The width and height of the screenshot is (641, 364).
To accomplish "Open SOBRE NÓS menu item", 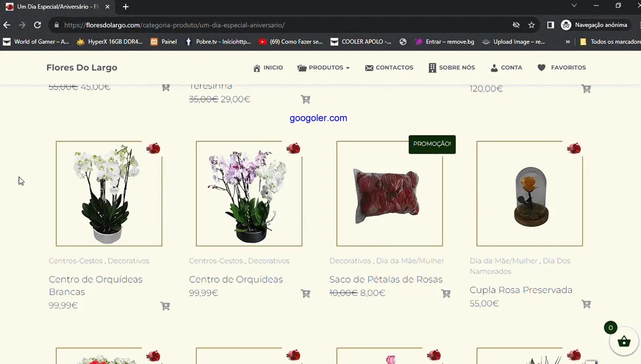I will (x=451, y=68).
